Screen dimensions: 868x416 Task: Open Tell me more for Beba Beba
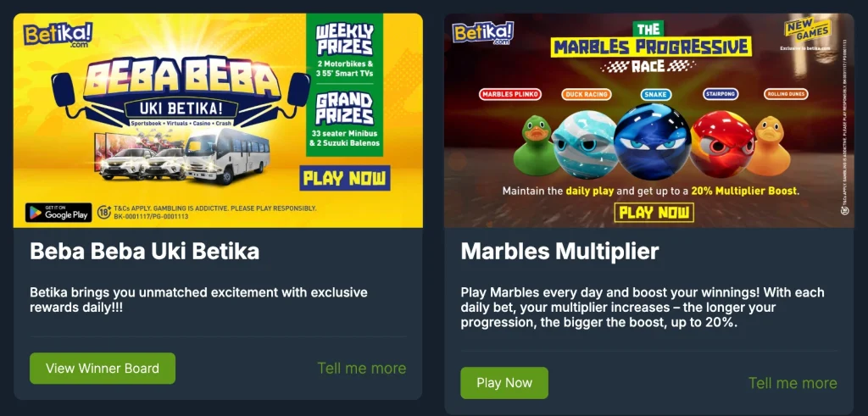361,369
